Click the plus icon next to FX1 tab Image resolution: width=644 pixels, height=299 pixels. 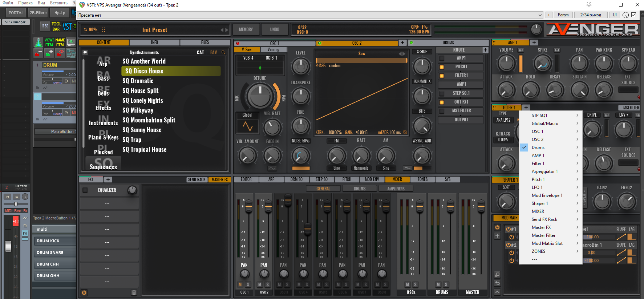(108, 179)
